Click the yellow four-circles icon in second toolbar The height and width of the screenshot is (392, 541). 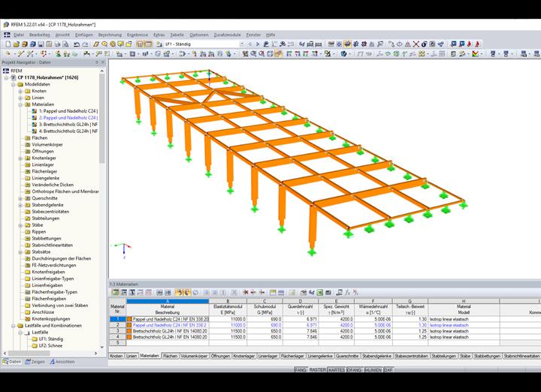coord(422,54)
